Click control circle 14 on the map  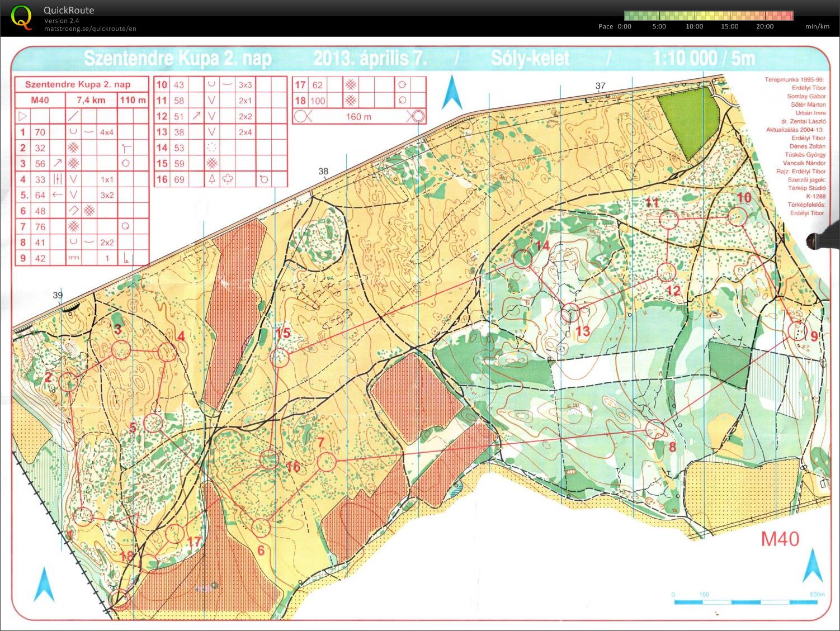click(523, 258)
